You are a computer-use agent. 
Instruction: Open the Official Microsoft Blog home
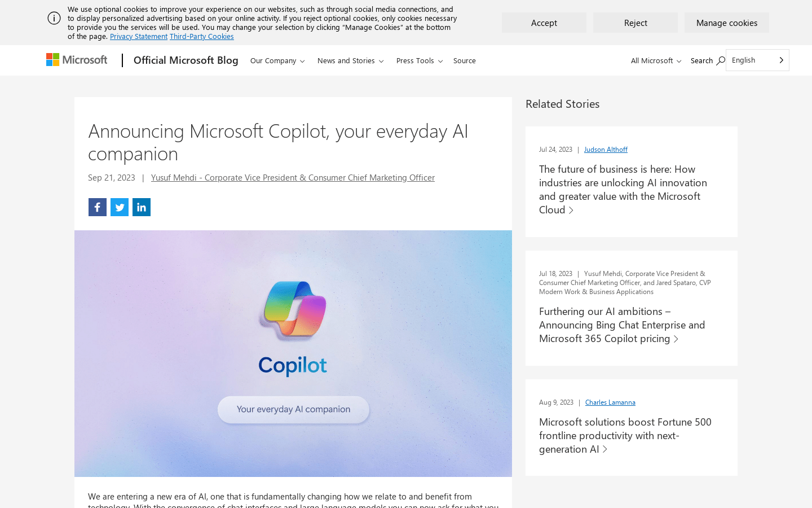[186, 60]
